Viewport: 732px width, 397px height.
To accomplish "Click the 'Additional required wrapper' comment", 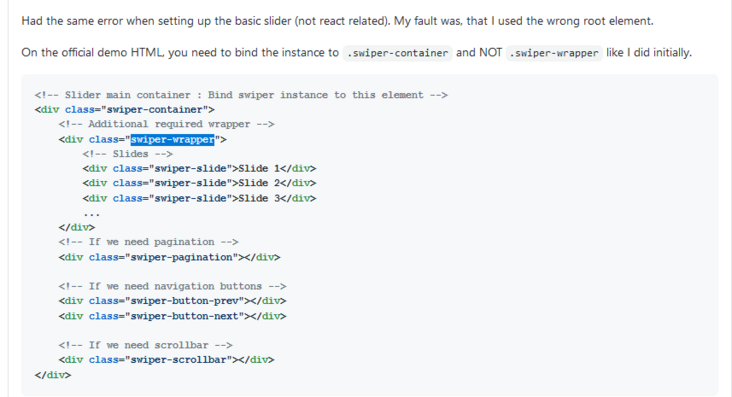I will click(167, 124).
